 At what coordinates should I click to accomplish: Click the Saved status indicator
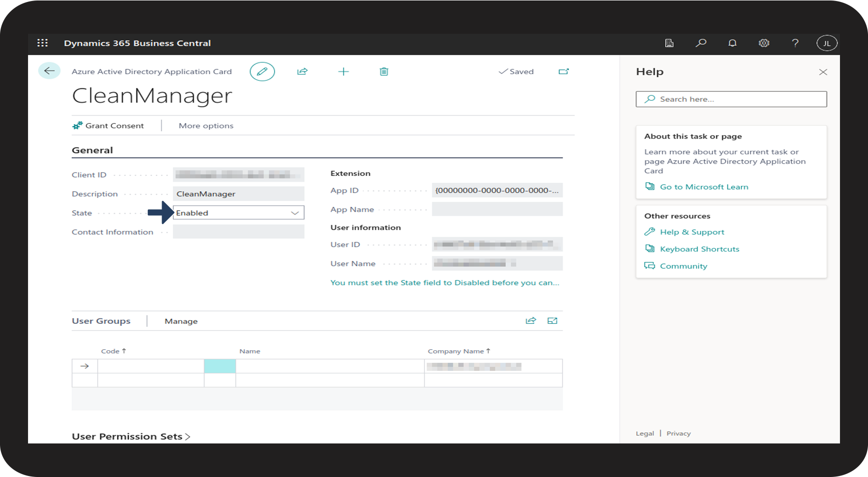[x=516, y=72]
